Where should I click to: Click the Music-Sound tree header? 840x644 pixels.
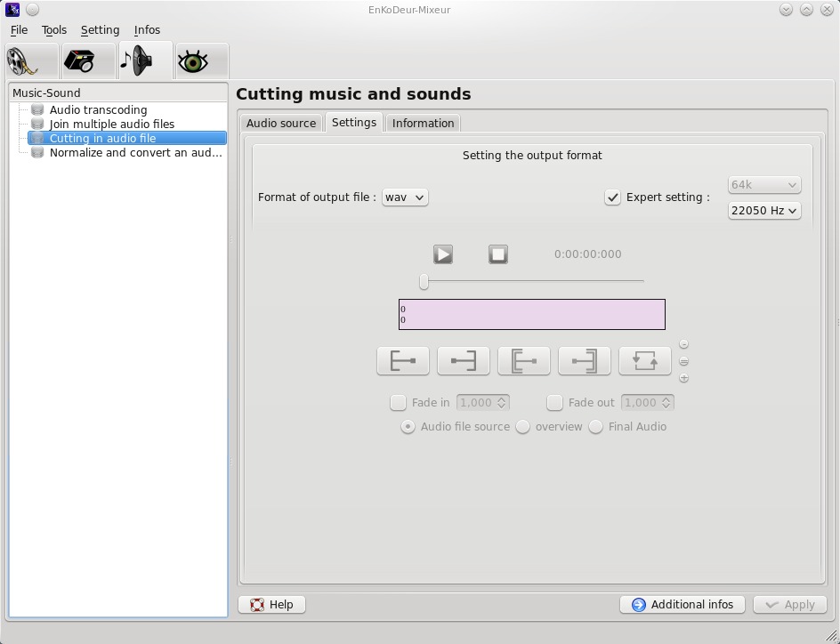coord(118,93)
